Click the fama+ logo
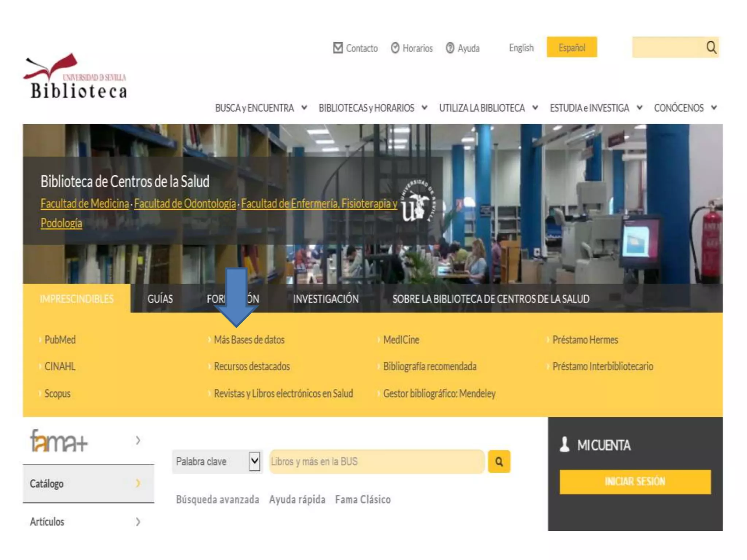This screenshot has width=747, height=560. coord(59,441)
